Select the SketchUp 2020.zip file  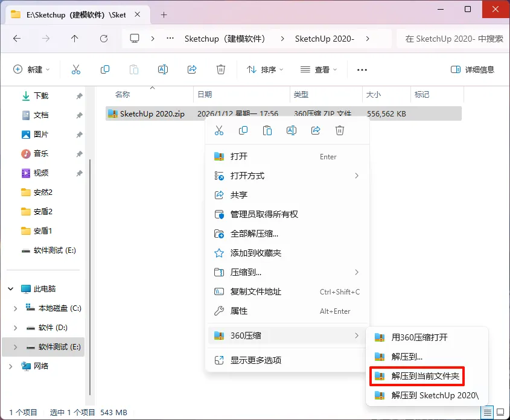284,114
